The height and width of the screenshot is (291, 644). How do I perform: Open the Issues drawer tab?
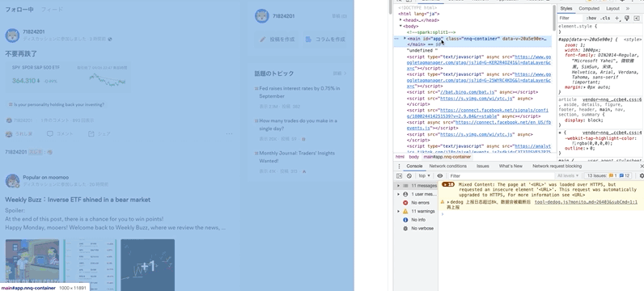coord(482,167)
